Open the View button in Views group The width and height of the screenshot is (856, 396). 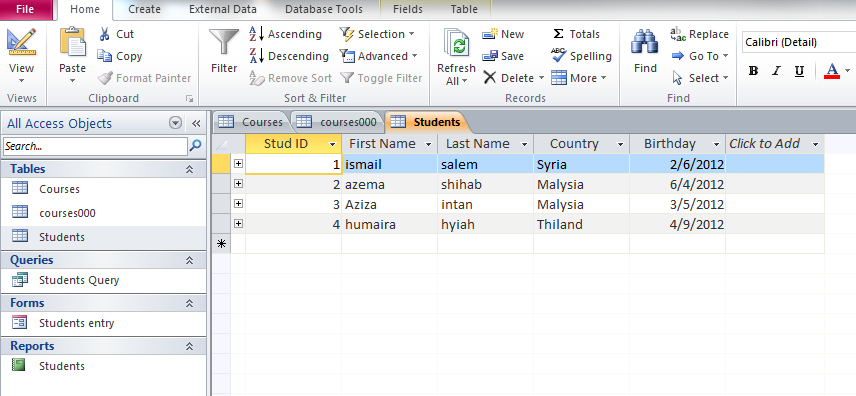tap(21, 56)
